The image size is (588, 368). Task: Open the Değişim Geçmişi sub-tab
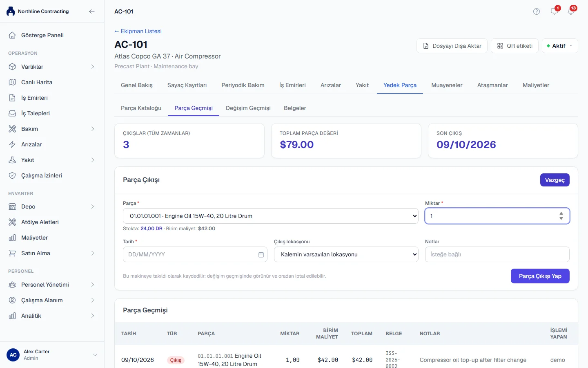click(248, 108)
